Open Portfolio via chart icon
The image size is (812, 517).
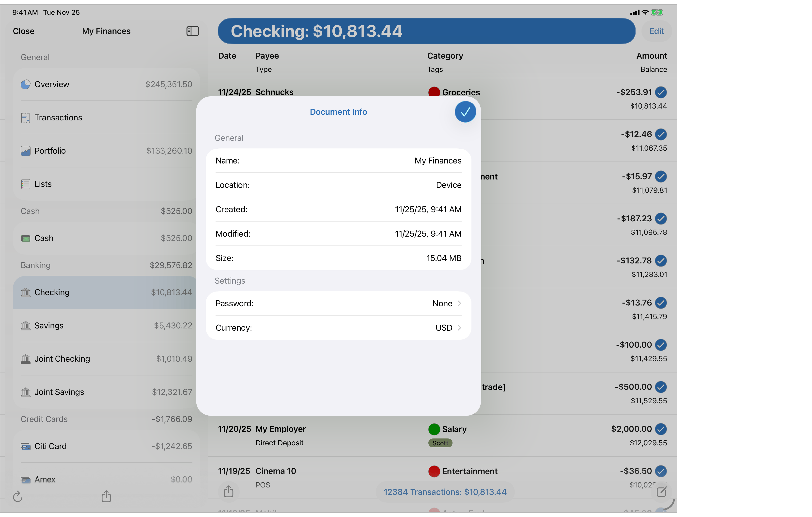pyautogui.click(x=25, y=151)
